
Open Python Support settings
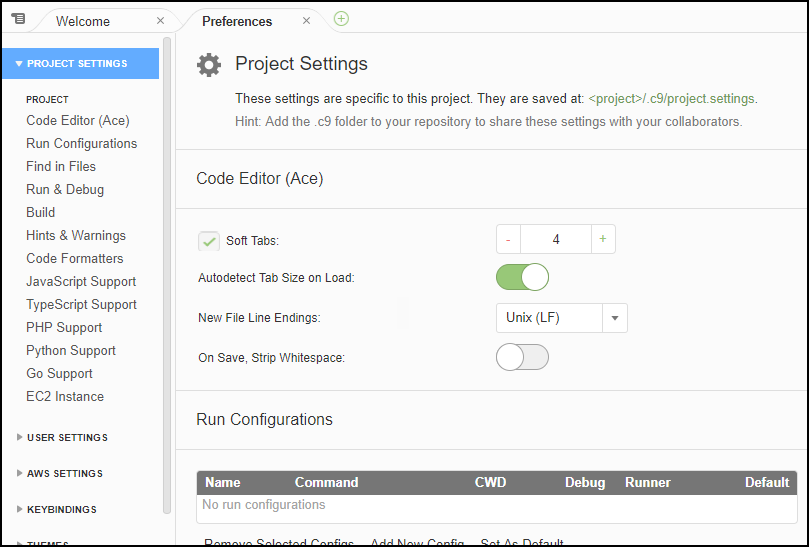[x=71, y=351]
